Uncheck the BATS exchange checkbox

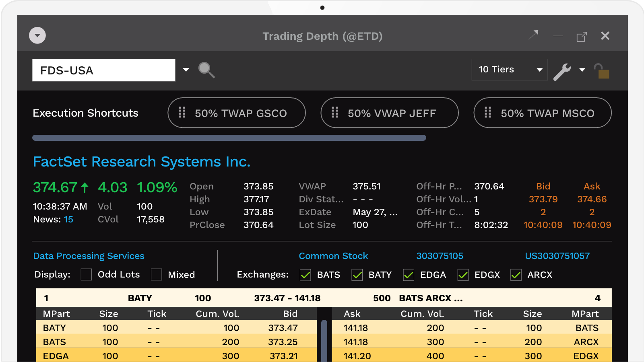(x=305, y=275)
